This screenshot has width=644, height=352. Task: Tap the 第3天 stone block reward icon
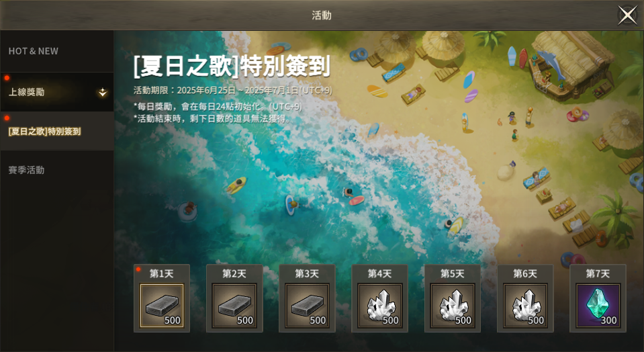[307, 306]
